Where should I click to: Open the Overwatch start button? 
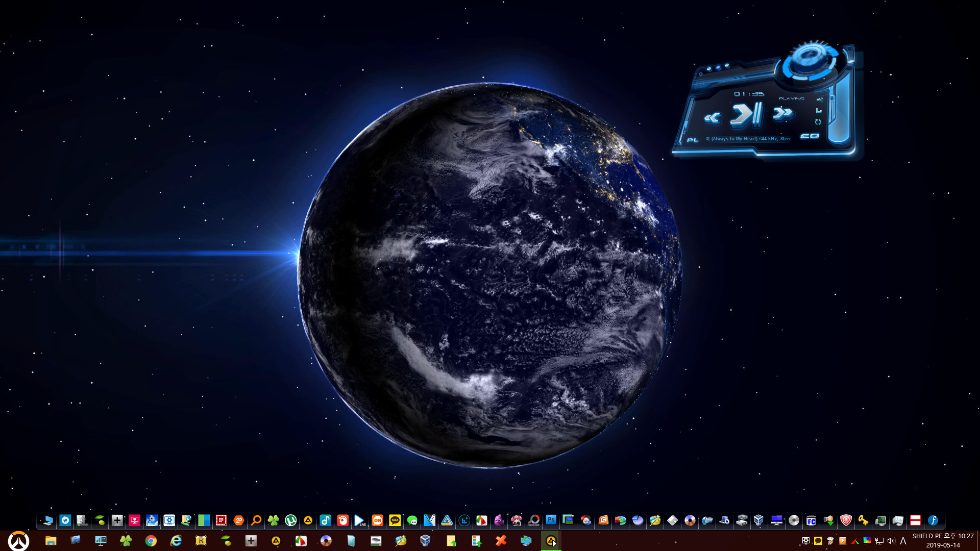click(x=18, y=541)
